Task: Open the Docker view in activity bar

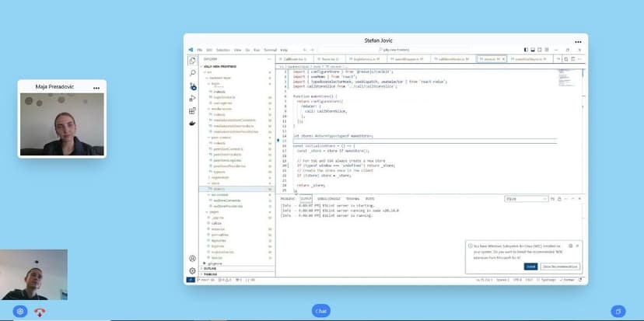Action: click(192, 123)
